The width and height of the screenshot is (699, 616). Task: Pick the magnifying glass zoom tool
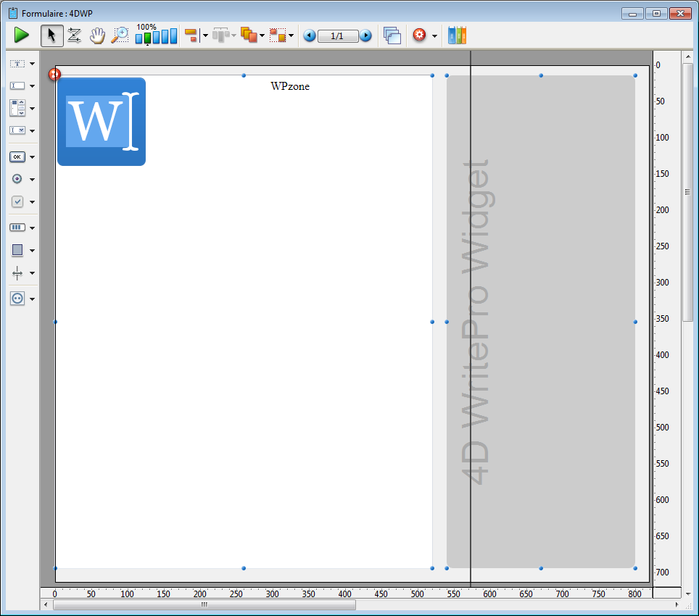coord(120,36)
